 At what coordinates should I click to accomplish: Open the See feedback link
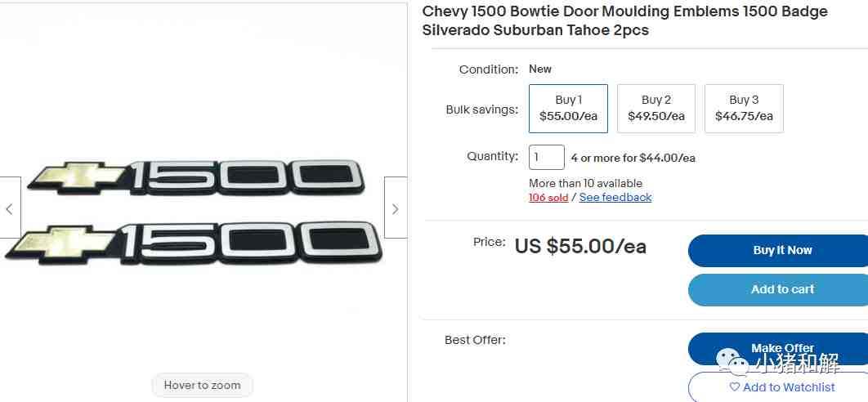pyautogui.click(x=615, y=198)
